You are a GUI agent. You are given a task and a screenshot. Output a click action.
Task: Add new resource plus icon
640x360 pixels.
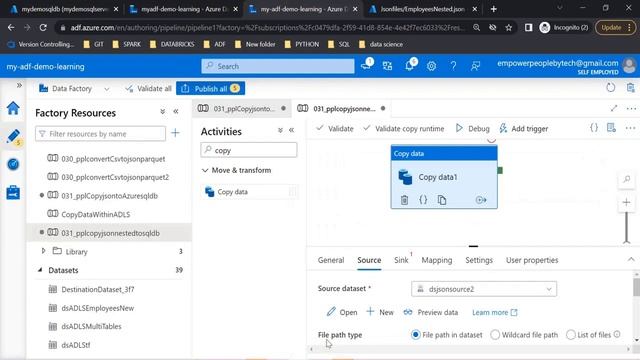[176, 133]
